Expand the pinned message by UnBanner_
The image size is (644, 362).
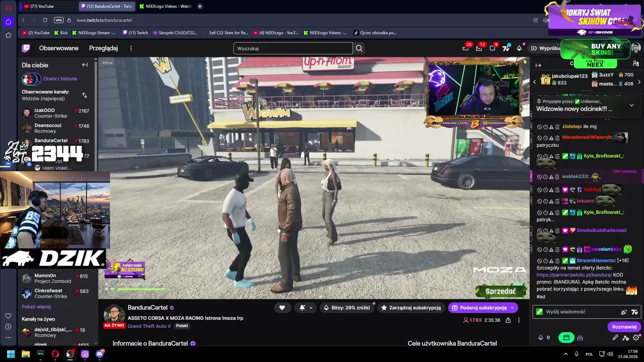[631, 105]
